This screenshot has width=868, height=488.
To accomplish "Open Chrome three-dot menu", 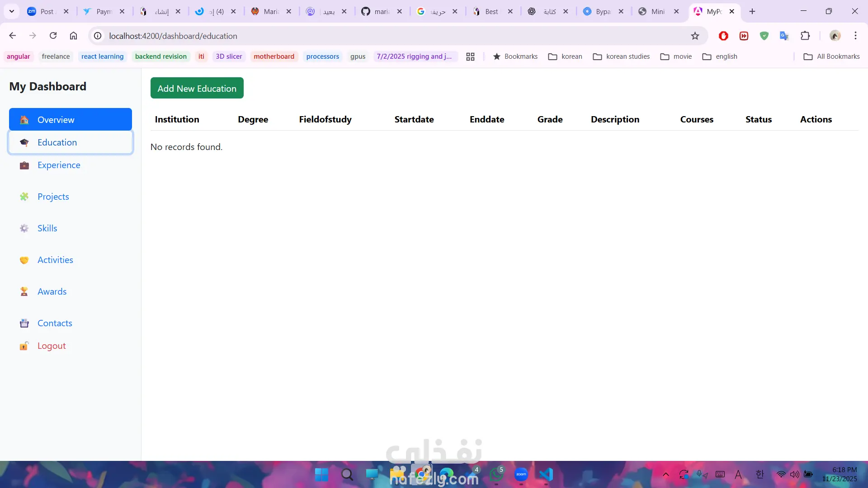I will click(x=855, y=36).
